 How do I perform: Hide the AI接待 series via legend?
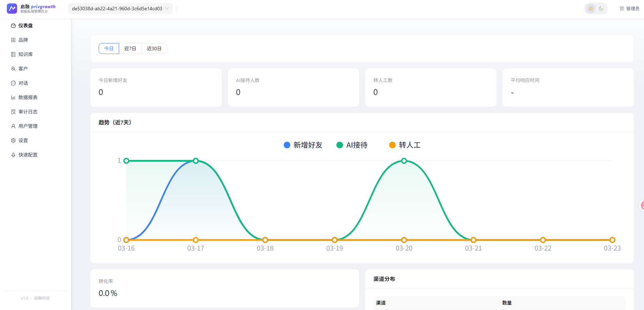(x=352, y=145)
